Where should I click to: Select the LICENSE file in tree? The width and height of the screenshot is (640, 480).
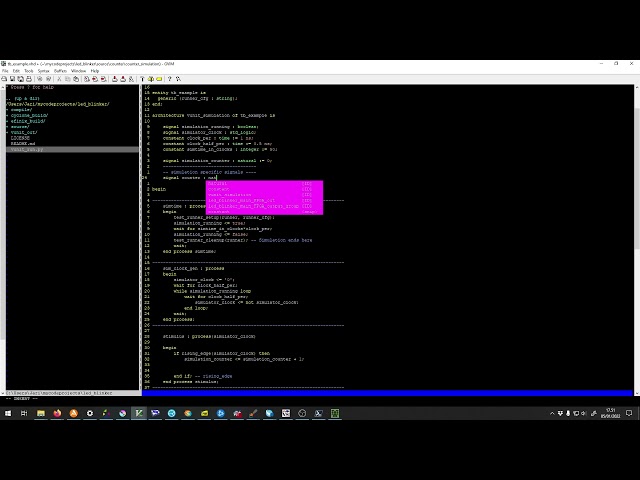tap(20, 138)
